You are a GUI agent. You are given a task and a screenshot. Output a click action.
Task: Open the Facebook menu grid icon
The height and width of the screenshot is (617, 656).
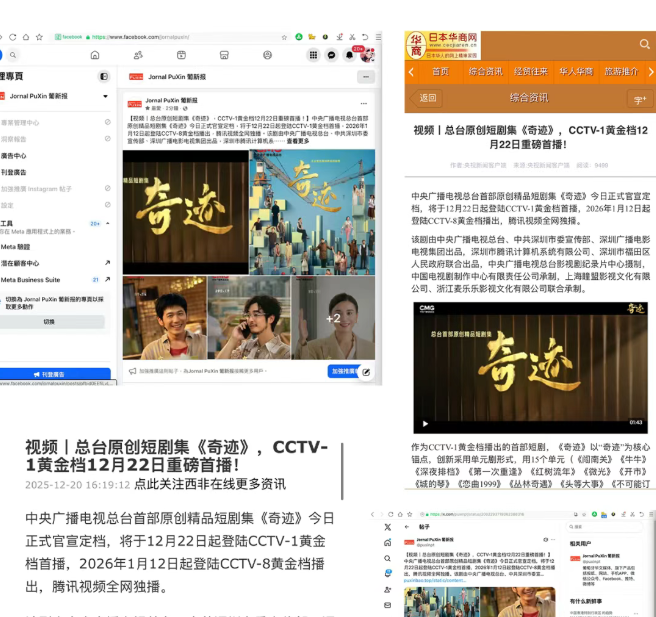point(313,55)
